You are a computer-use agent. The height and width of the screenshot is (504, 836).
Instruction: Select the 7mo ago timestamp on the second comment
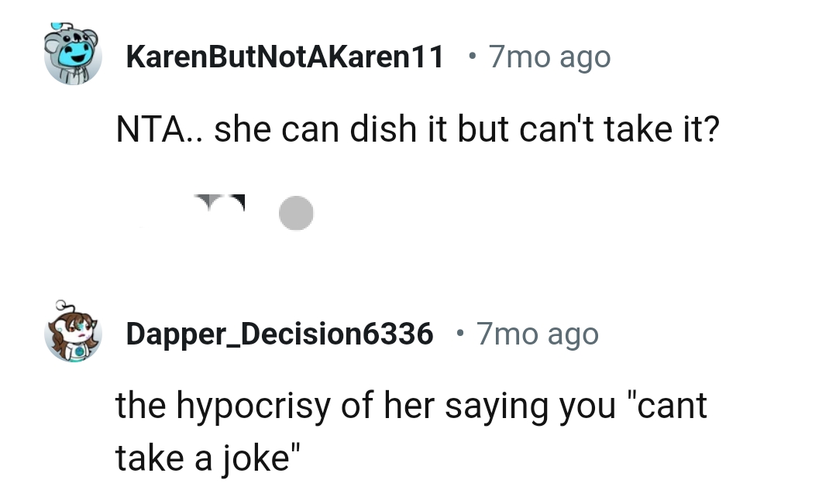point(538,333)
